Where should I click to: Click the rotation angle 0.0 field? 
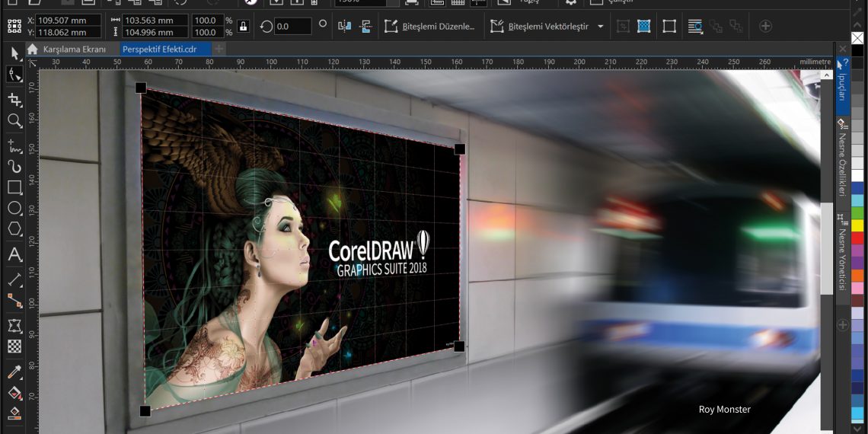pos(293,26)
